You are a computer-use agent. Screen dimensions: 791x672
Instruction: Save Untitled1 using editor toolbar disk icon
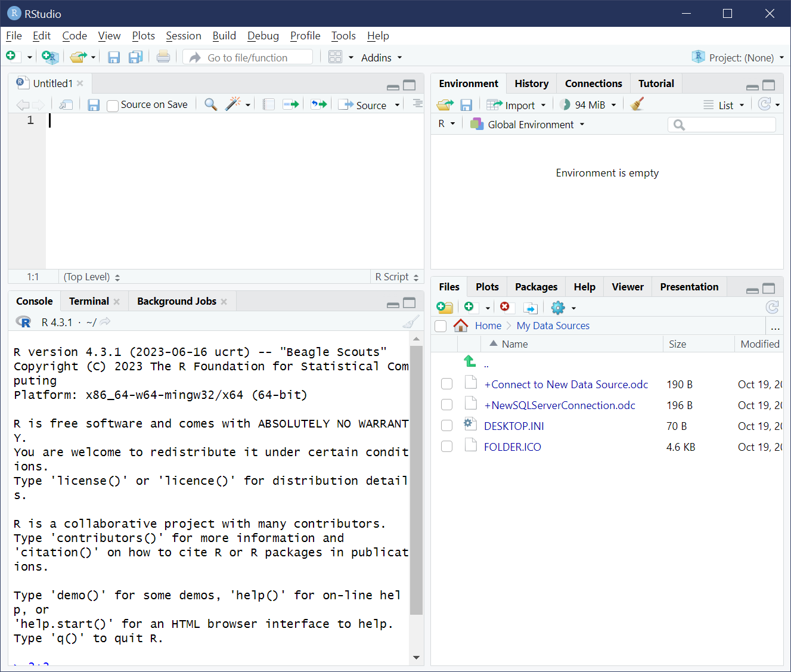[94, 105]
